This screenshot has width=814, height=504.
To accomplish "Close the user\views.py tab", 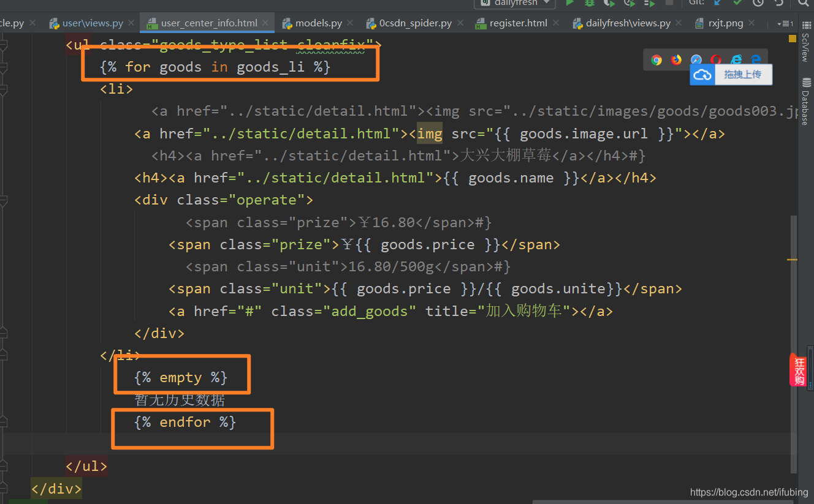I will tap(132, 23).
